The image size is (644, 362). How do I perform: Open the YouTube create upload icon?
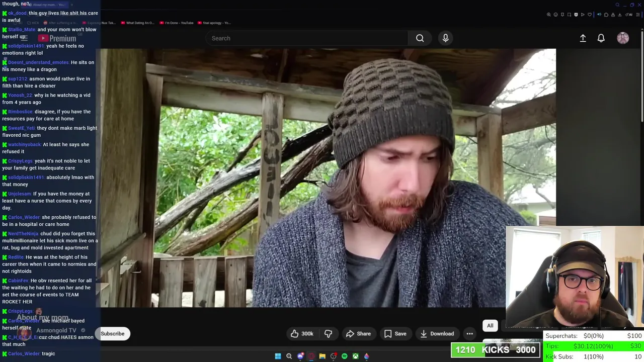pos(583,38)
